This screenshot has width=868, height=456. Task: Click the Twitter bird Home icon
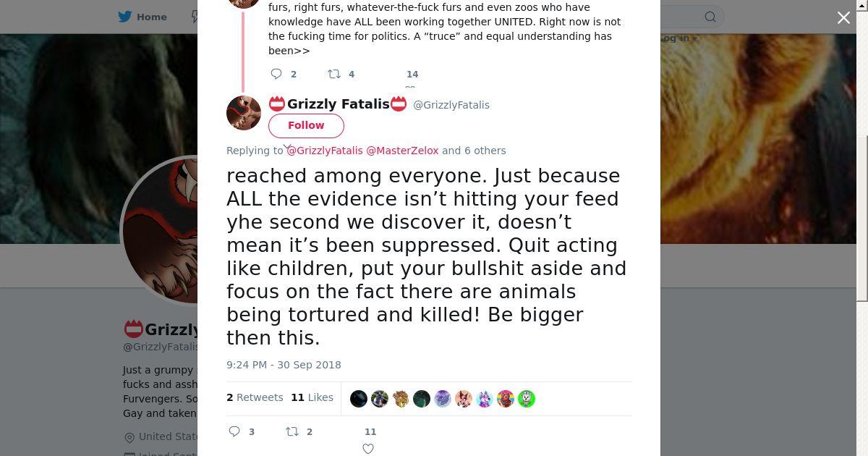[x=125, y=17]
